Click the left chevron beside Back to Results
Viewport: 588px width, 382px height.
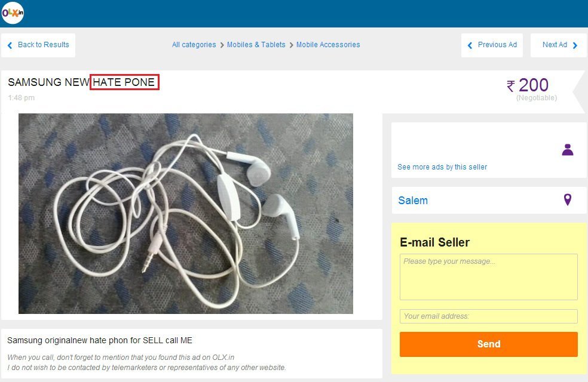(10, 45)
